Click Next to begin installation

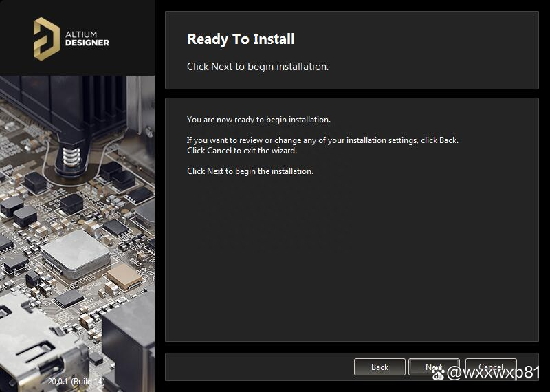point(434,367)
